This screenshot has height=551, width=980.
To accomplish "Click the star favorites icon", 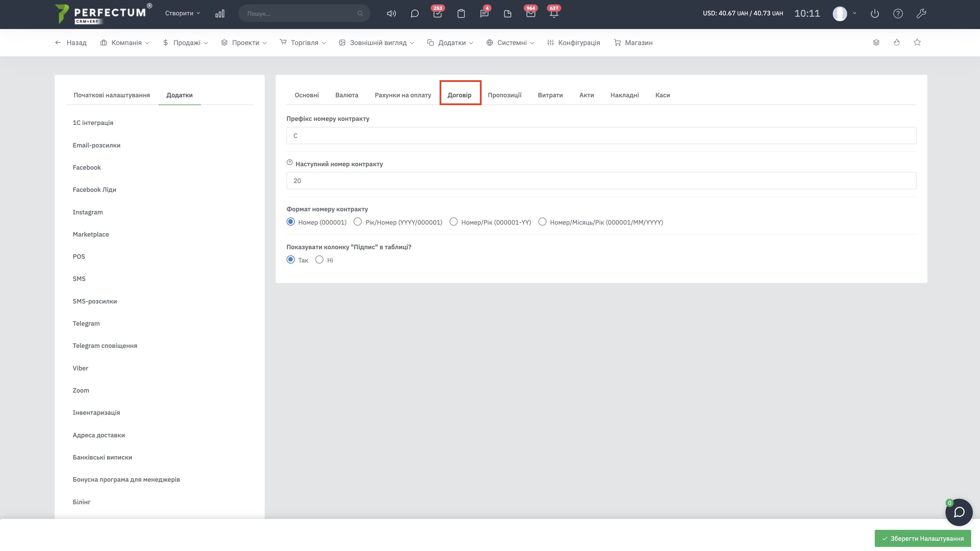I will [917, 42].
